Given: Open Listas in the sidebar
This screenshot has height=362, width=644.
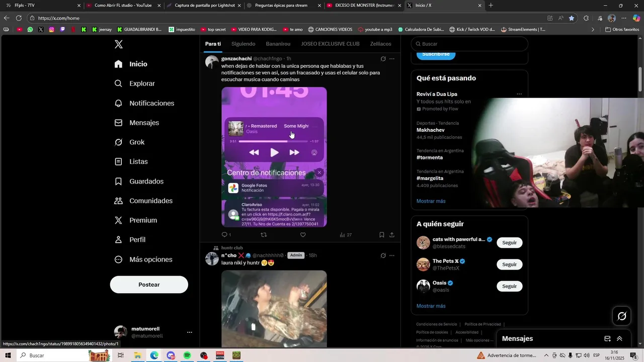Looking at the screenshot, I should point(131,162).
